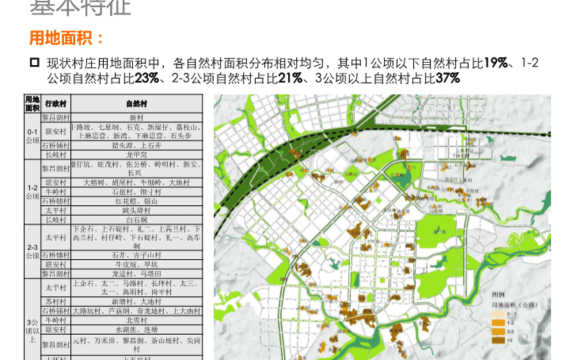This screenshot has height=360, width=570.
Task: Select 长岐村 in the row with 龙甲窝
Action: tap(56, 155)
